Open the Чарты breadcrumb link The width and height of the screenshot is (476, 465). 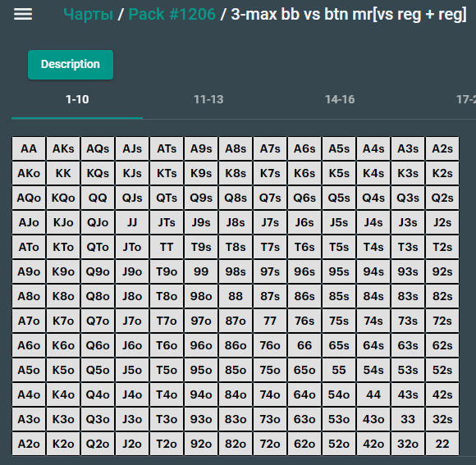pos(88,14)
